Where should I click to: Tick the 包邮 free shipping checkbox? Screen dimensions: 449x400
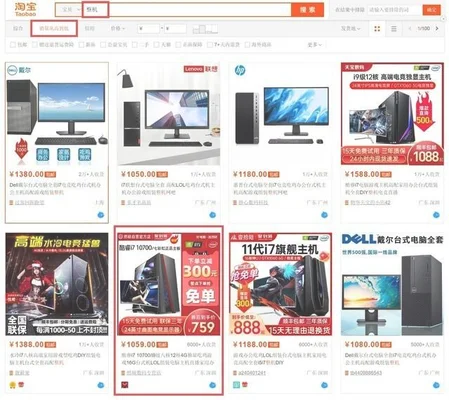pos(13,45)
